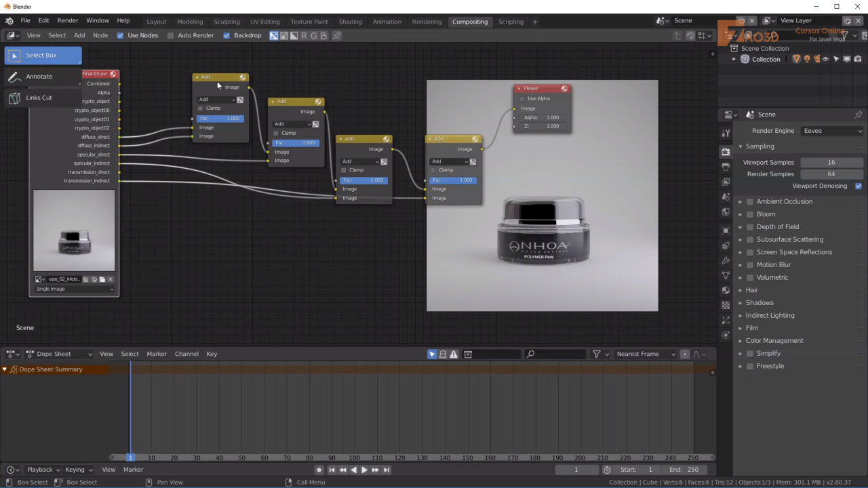Viewport: 868px width, 488px height.
Task: Adjust Viewer node Alpha value
Action: 542,117
